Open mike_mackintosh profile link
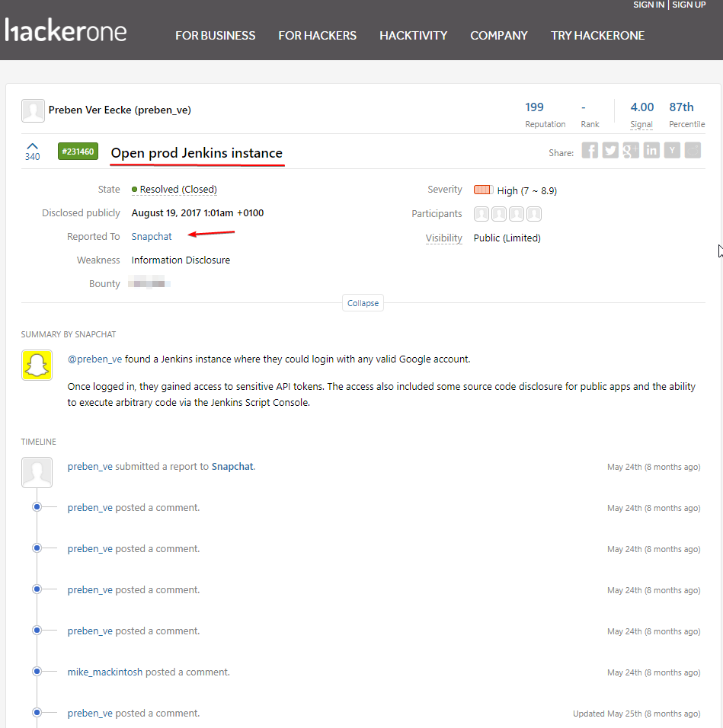This screenshot has height=728, width=723. (x=105, y=672)
